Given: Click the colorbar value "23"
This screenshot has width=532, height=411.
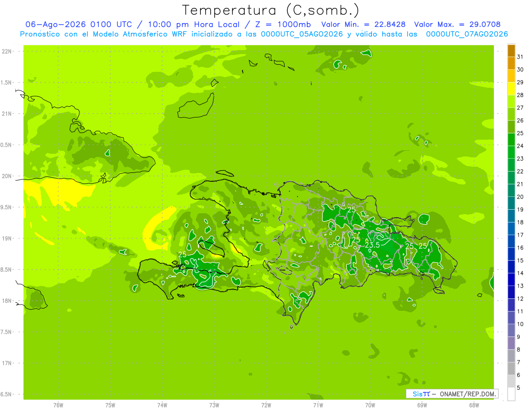Looking at the screenshot, I should [520, 159].
